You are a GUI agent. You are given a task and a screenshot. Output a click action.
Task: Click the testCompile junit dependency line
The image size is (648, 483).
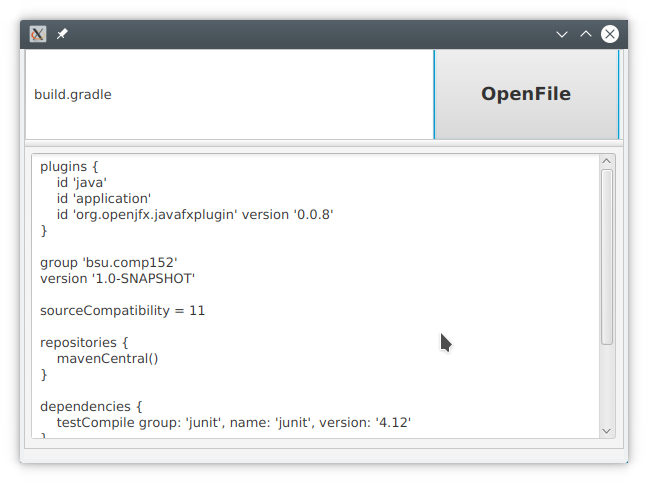(x=234, y=423)
